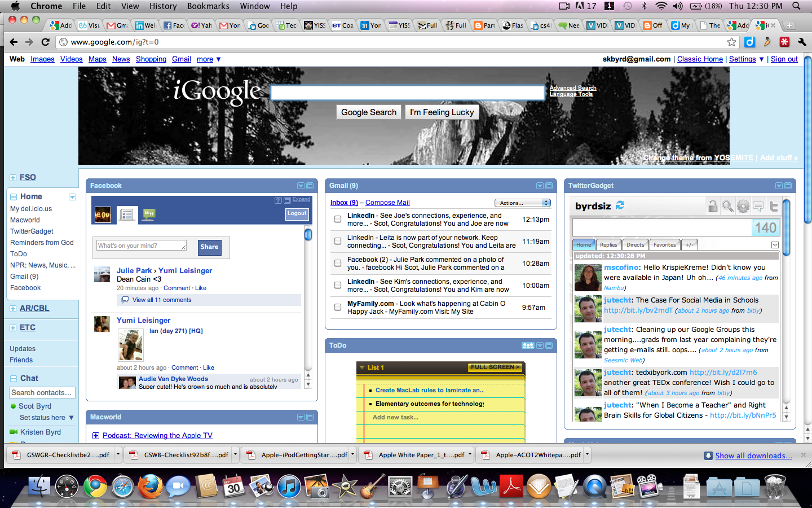The height and width of the screenshot is (508, 812).
Task: Open the Bookmarks menu in menu bar
Action: click(x=208, y=6)
